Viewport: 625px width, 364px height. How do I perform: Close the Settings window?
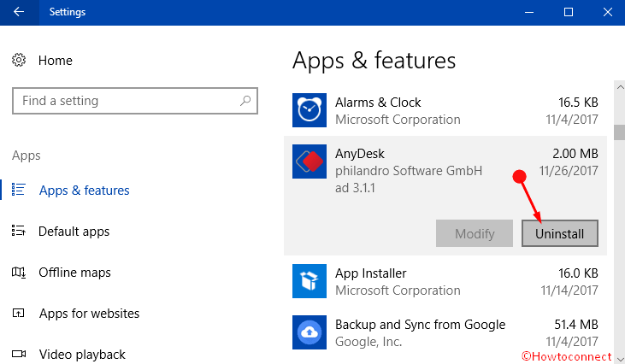(607, 12)
